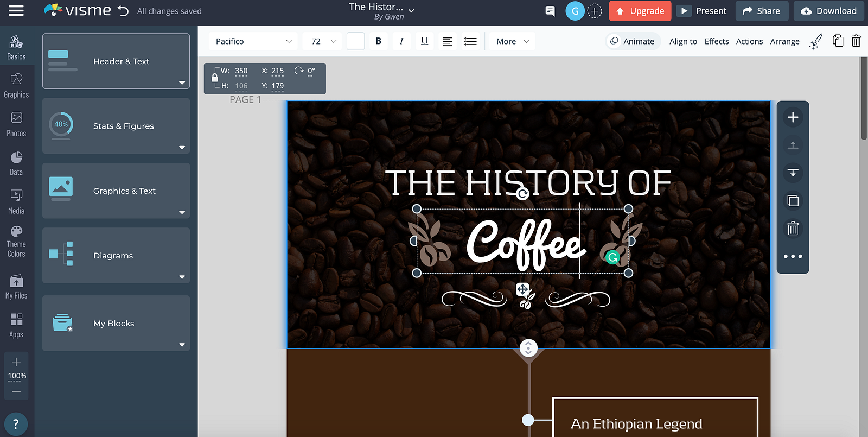Open the bulleted list options
Screen dimensions: 868x437
point(470,41)
